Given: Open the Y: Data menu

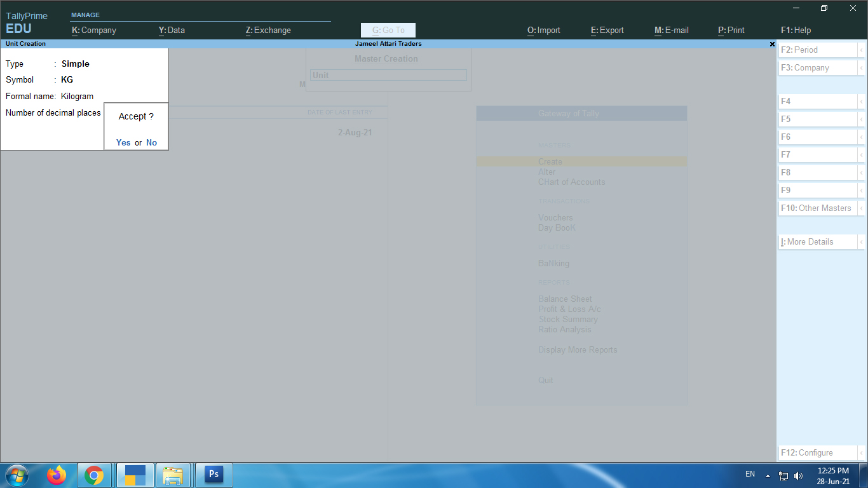Looking at the screenshot, I should 172,30.
